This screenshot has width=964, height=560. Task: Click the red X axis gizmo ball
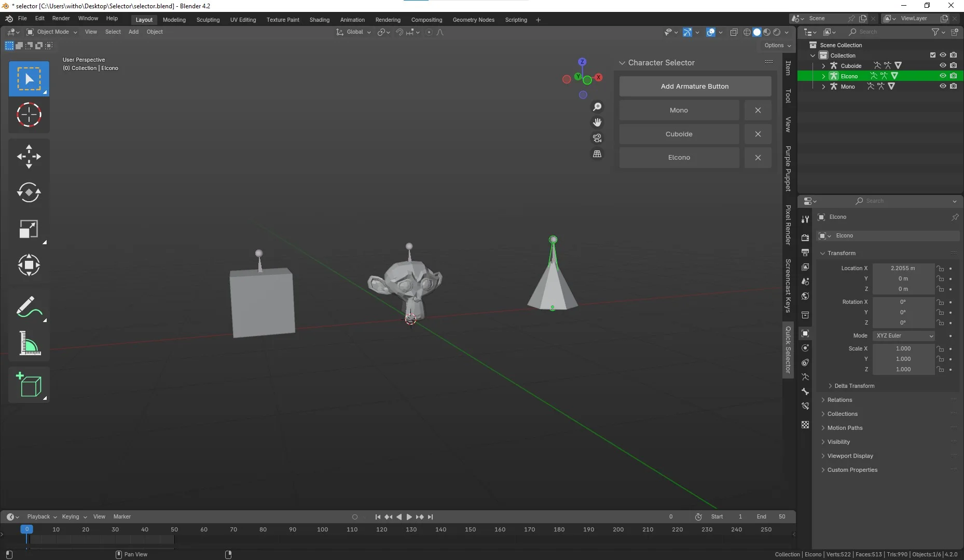599,77
